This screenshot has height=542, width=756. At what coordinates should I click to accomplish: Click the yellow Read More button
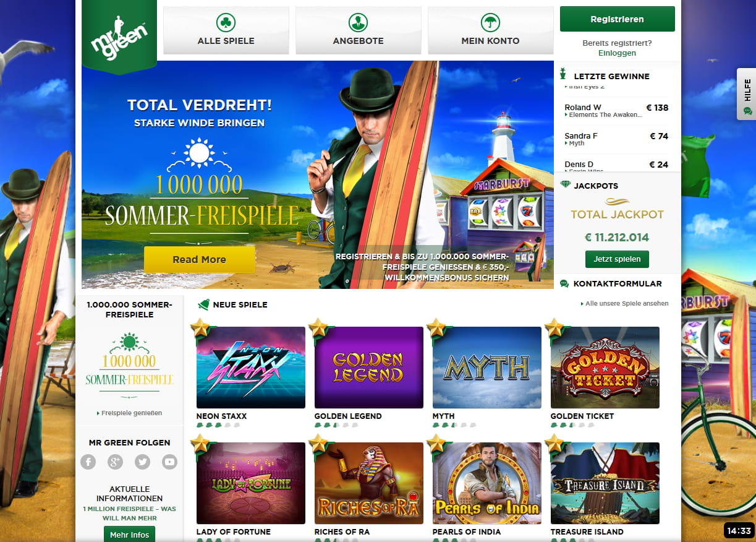click(199, 259)
